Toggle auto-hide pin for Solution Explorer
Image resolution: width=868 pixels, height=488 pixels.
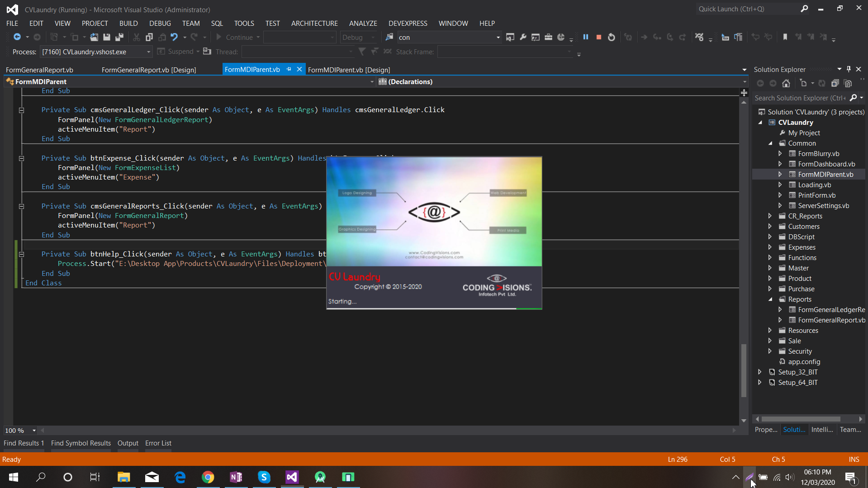click(x=849, y=69)
